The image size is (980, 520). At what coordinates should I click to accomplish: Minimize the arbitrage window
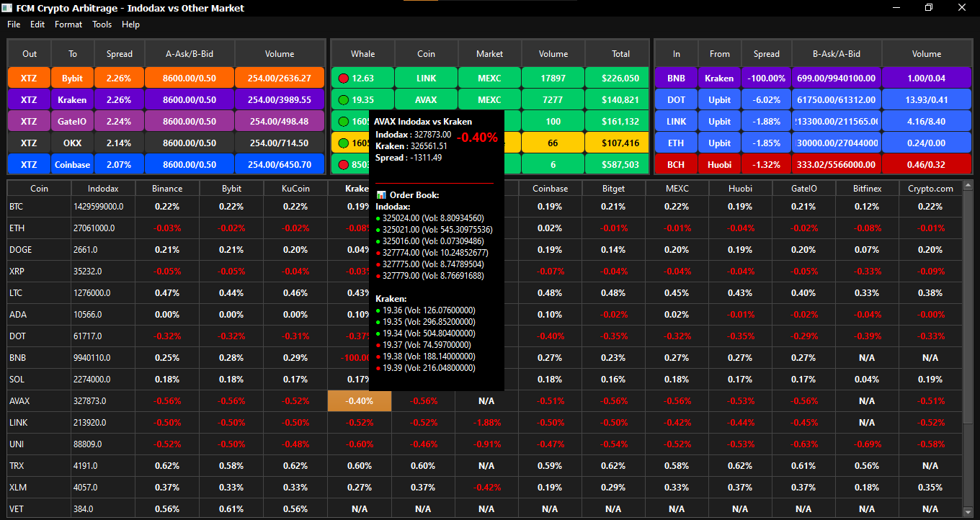(896, 8)
